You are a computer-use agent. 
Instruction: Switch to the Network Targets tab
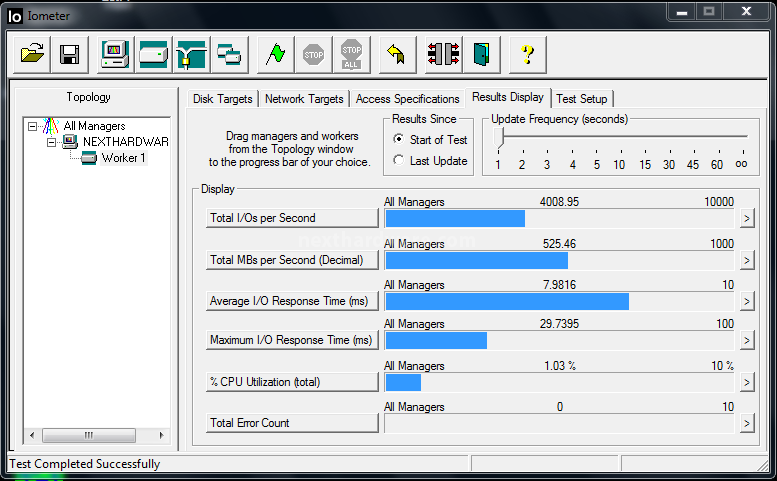tap(304, 99)
